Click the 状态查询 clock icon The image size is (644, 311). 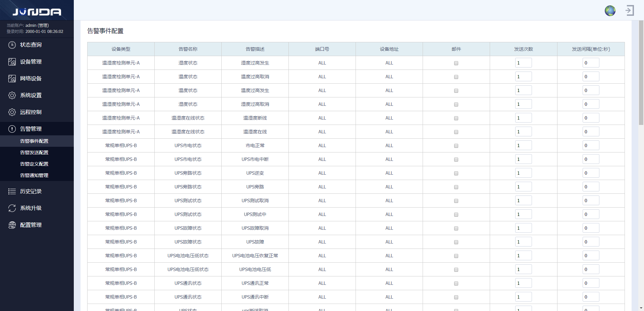[x=12, y=45]
